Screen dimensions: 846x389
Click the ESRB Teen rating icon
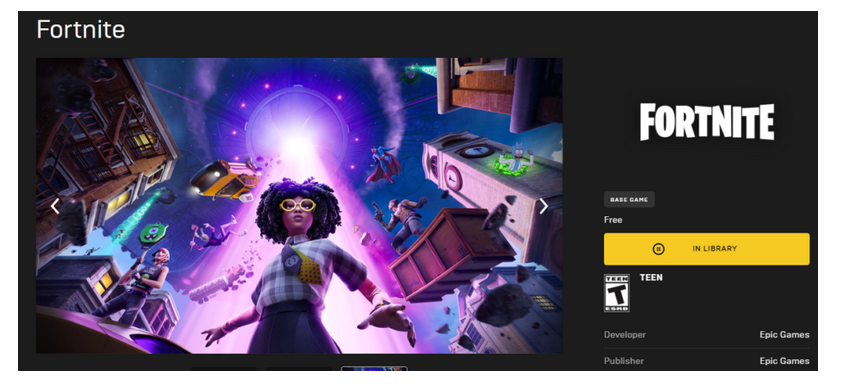(616, 293)
